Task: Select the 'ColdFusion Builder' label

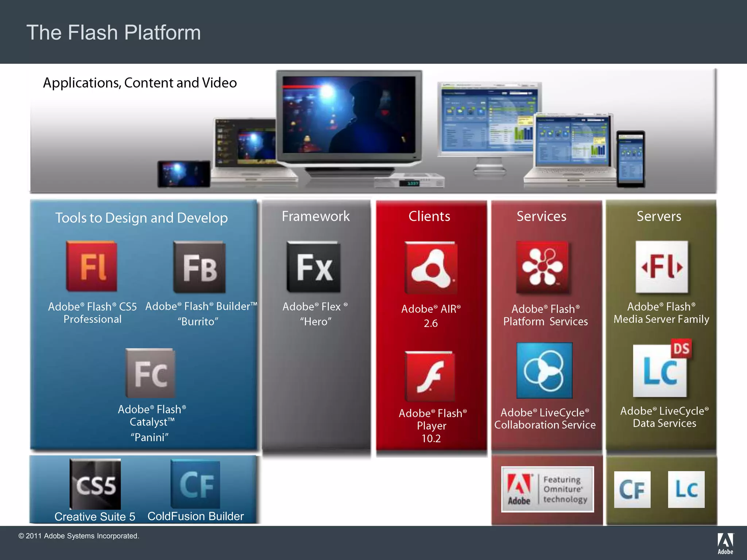Action: click(x=196, y=516)
